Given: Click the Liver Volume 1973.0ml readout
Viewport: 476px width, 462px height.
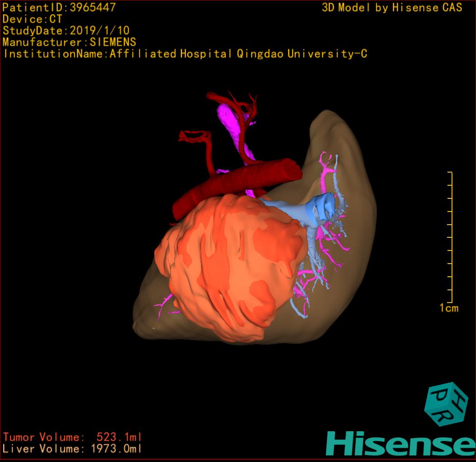Looking at the screenshot, I should tap(72, 449).
